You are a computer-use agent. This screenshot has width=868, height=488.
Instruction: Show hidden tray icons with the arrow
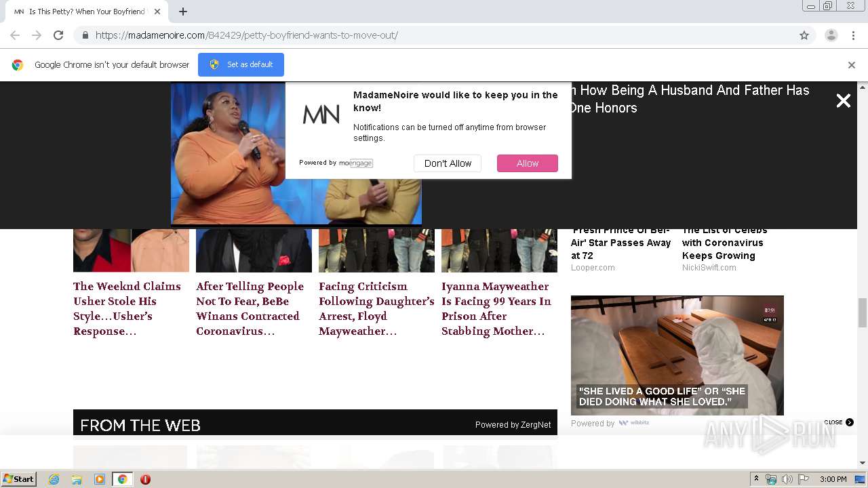point(756,479)
